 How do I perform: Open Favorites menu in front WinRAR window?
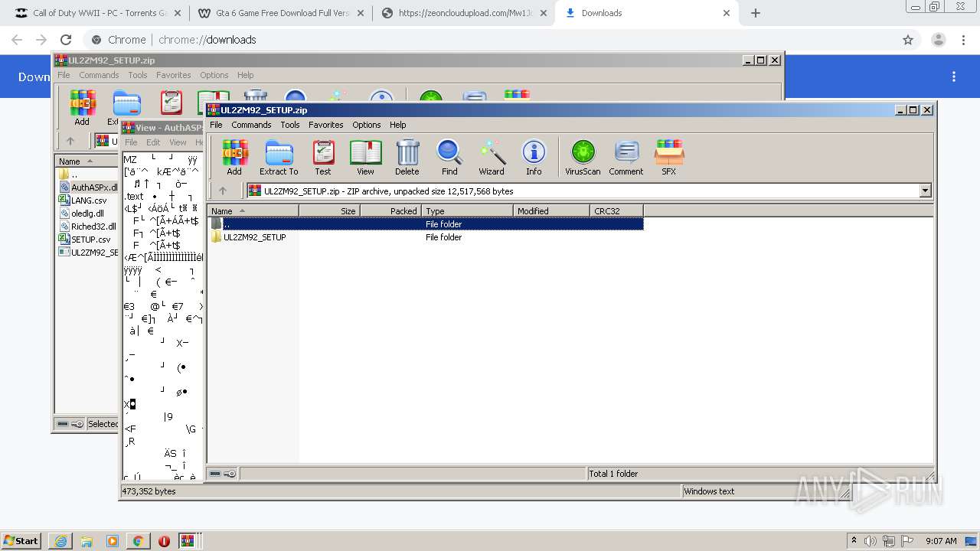coord(326,125)
